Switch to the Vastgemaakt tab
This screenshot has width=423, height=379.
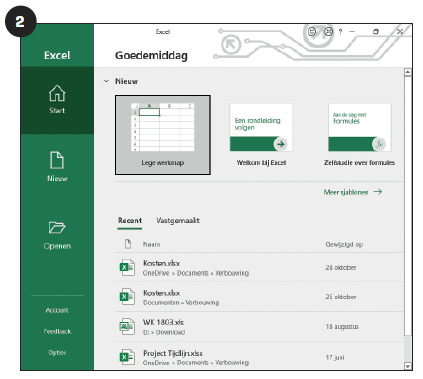click(178, 220)
